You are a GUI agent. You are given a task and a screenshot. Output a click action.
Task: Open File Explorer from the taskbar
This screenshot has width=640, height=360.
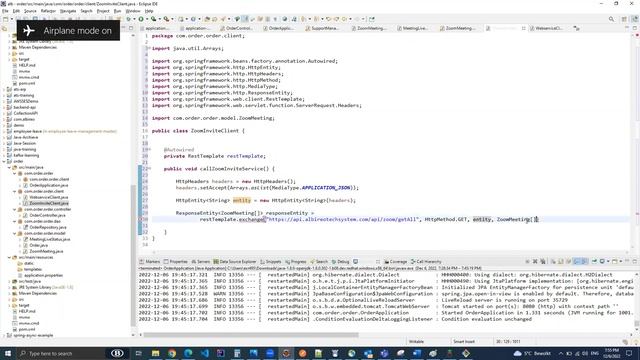pos(156,353)
